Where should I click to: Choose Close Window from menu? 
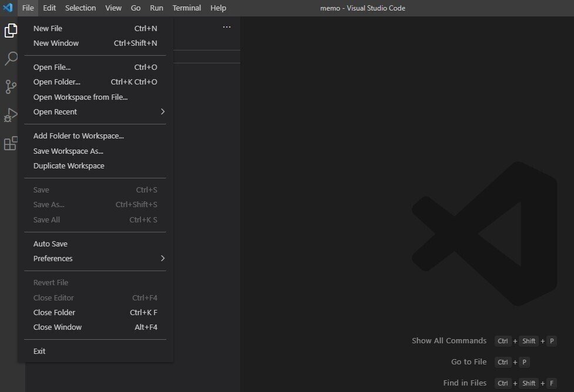point(95,327)
